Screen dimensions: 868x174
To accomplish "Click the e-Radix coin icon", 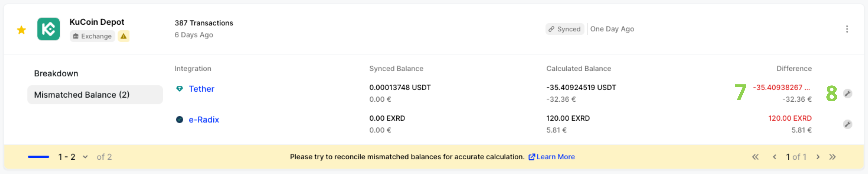I will click(180, 120).
